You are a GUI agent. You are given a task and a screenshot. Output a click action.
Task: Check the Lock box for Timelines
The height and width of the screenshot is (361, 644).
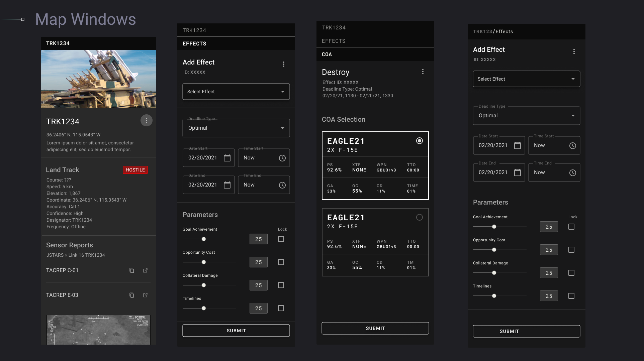coord(281,308)
